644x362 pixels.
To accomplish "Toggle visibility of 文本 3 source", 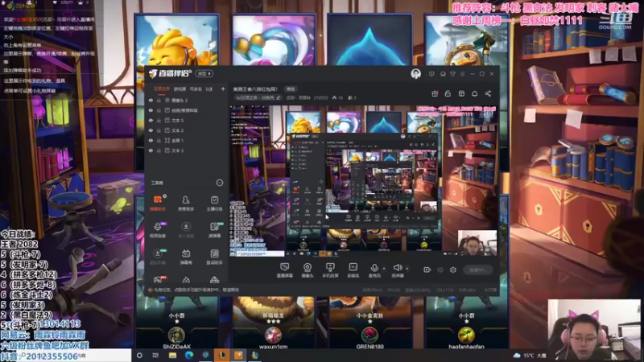I will coord(151,150).
